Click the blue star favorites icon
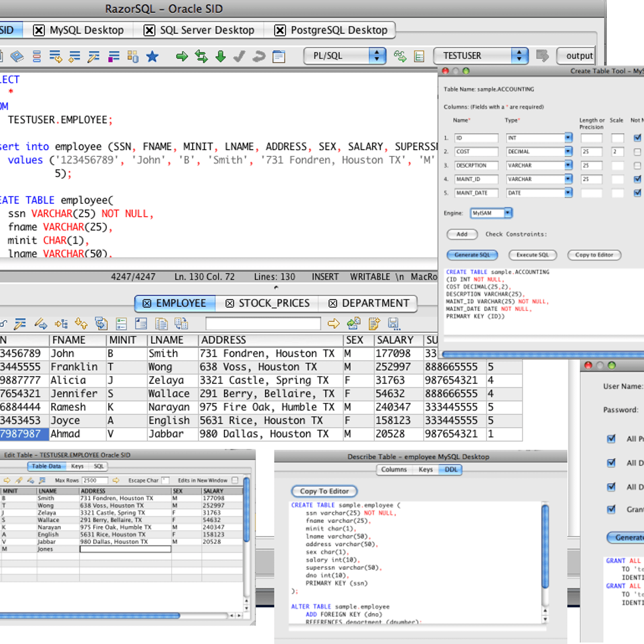Screen dimensions: 644x644 coord(152,56)
